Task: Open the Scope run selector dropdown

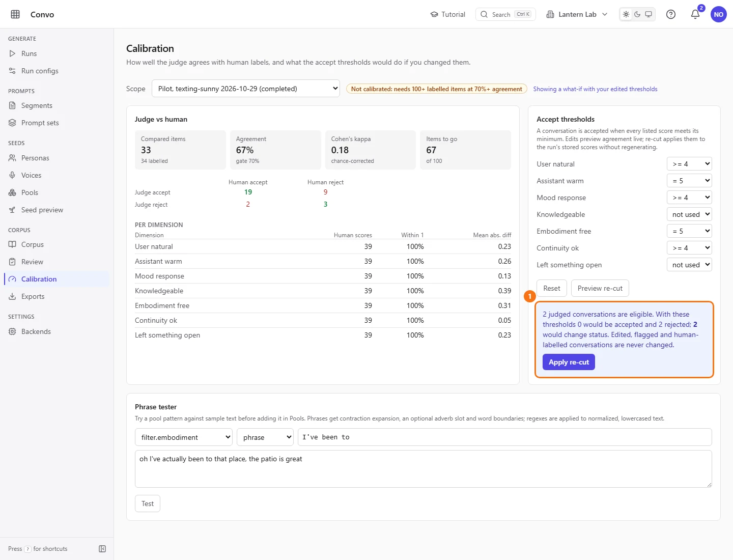Action: 245,89
